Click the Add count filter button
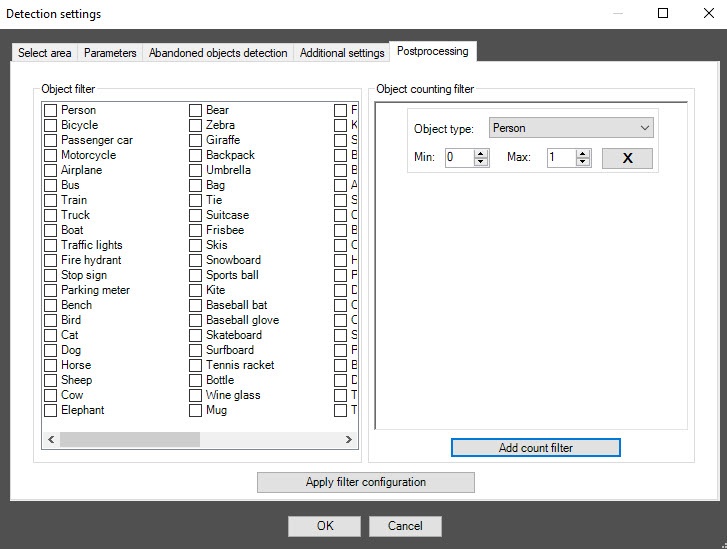 [x=535, y=448]
